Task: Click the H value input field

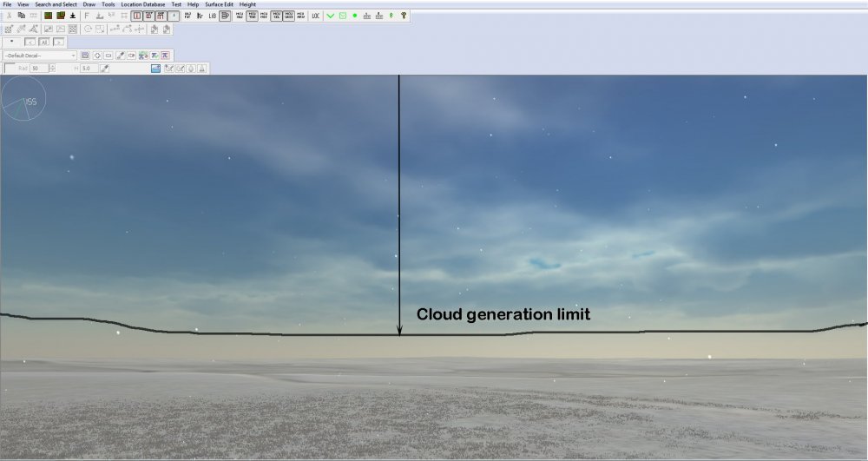Action: (x=89, y=69)
